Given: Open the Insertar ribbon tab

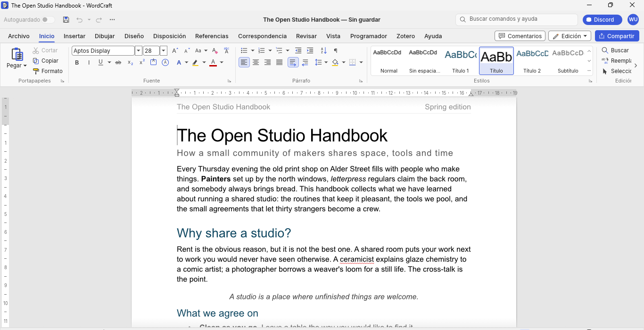Looking at the screenshot, I should coord(74,36).
